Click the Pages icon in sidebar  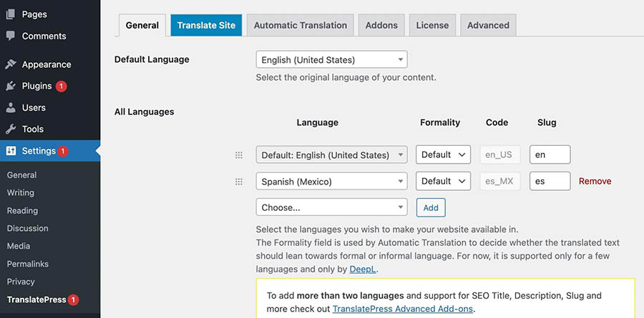(x=11, y=14)
